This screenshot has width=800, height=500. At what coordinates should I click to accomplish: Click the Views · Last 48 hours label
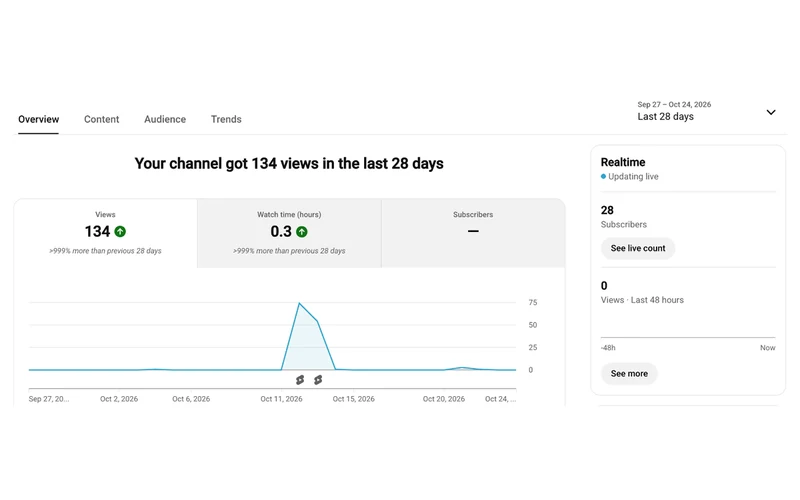click(x=642, y=300)
